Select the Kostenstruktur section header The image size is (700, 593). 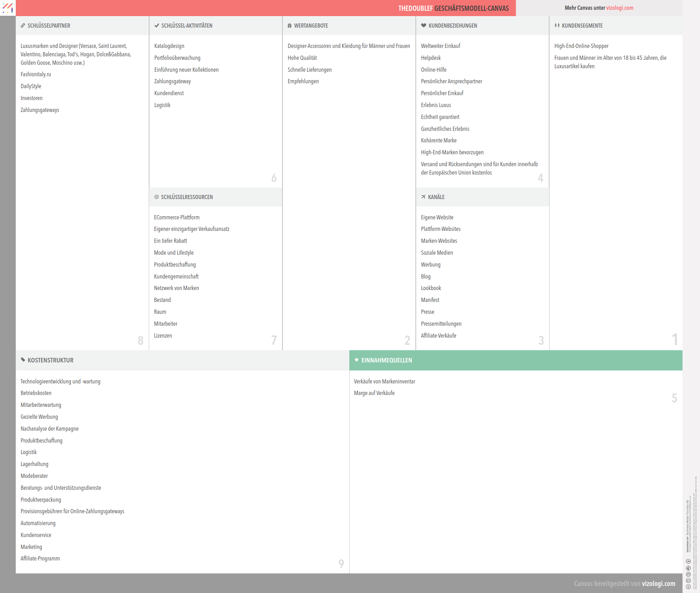50,360
